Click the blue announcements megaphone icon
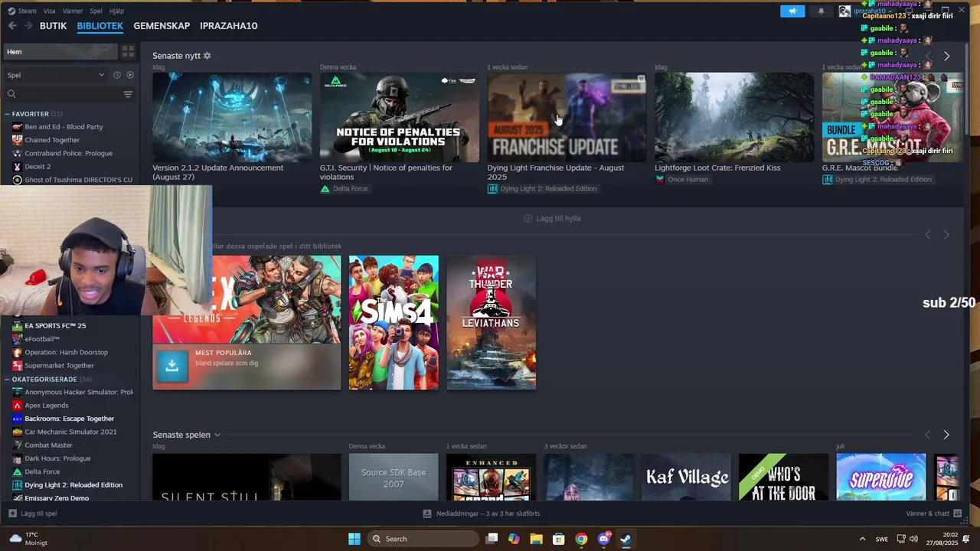Screen dimensions: 980x551 792,11
